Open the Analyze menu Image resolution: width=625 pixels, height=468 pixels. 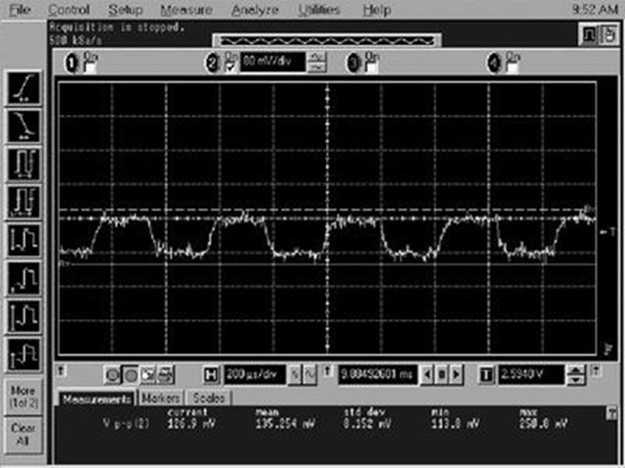[255, 10]
